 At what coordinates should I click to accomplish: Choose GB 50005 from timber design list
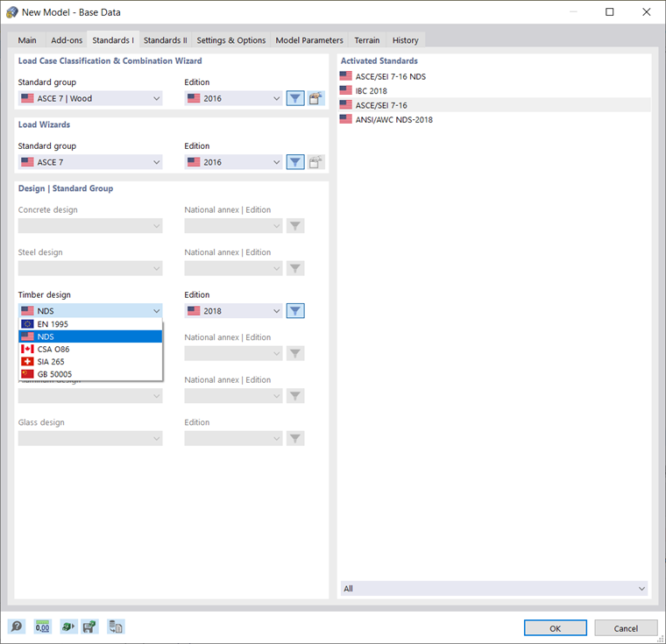pyautogui.click(x=90, y=374)
